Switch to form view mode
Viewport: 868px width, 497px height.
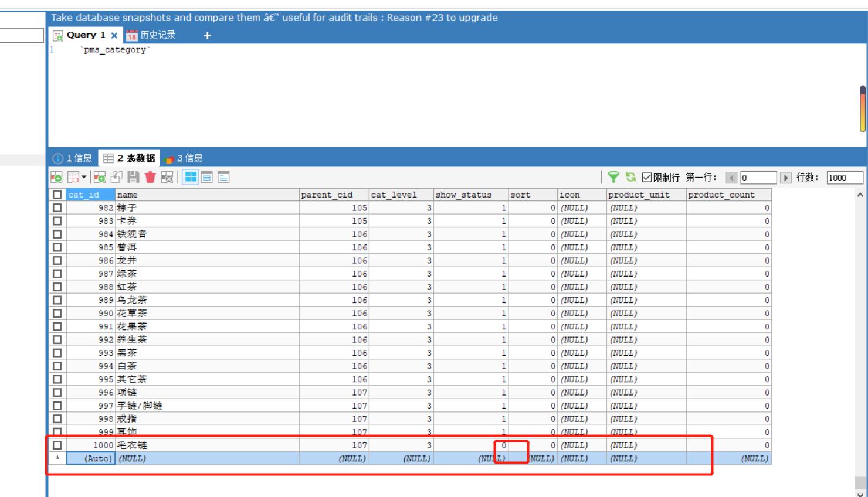click(207, 177)
